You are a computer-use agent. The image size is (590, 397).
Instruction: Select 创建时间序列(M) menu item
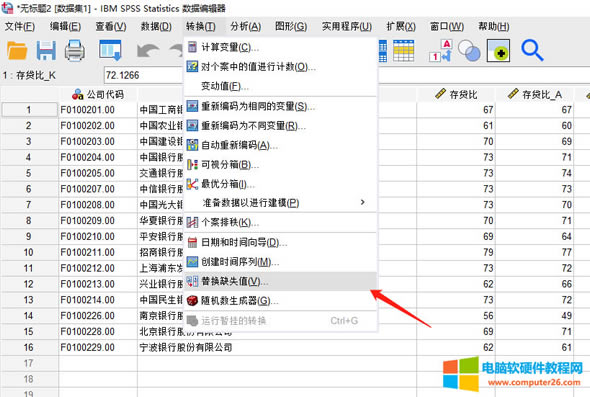click(280, 262)
